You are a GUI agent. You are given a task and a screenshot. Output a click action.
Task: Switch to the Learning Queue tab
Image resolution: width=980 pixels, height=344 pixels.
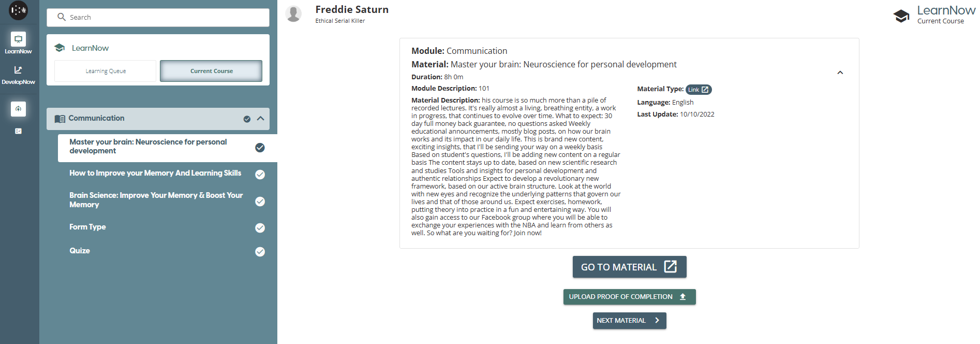click(x=106, y=71)
